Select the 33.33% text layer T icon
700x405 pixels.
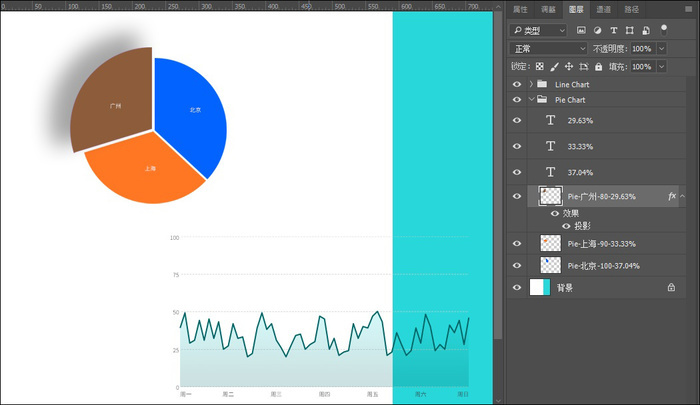point(550,146)
